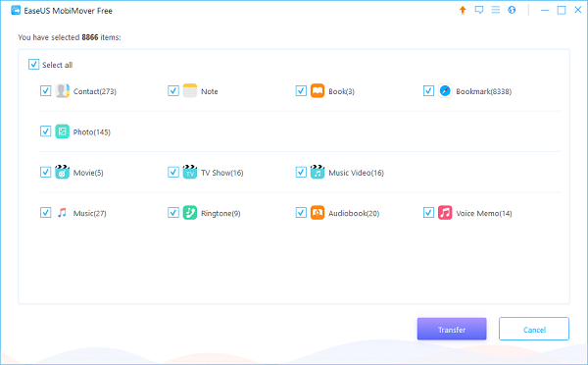This screenshot has height=365, width=588.
Task: Open the hamburger menu in title bar
Action: (496, 10)
